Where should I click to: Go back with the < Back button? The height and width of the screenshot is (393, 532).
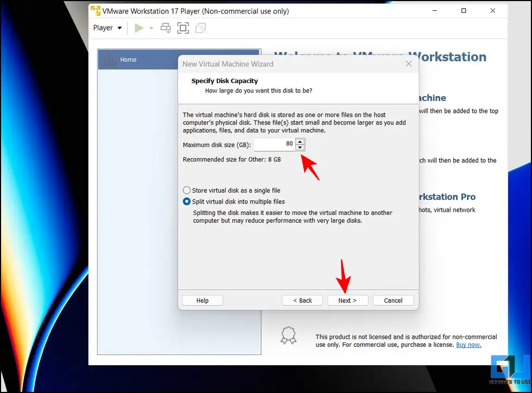click(302, 300)
